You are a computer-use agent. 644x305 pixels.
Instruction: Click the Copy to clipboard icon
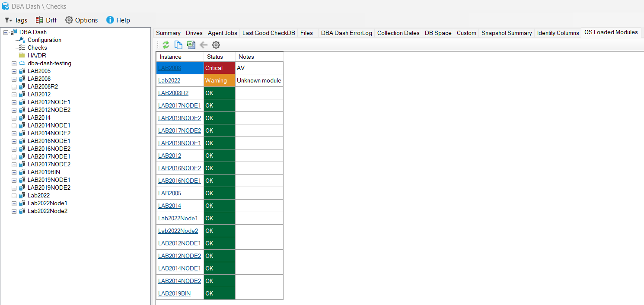[178, 45]
